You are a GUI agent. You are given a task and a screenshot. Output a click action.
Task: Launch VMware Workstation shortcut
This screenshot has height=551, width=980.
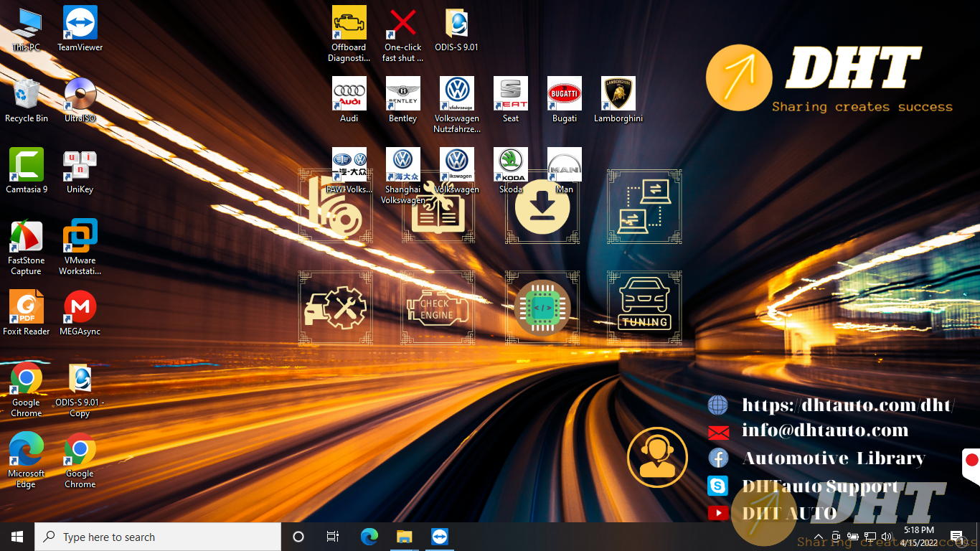[x=80, y=237]
